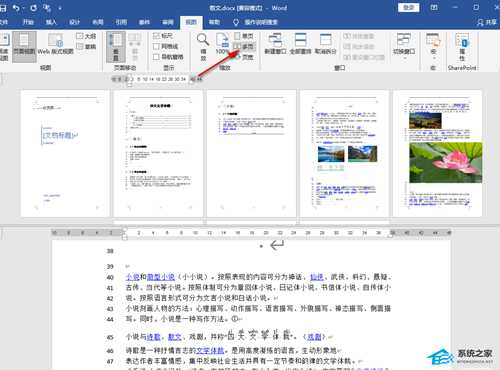500x370 pixels.
Task: Click the 登录 sign-in button
Action: click(x=408, y=7)
